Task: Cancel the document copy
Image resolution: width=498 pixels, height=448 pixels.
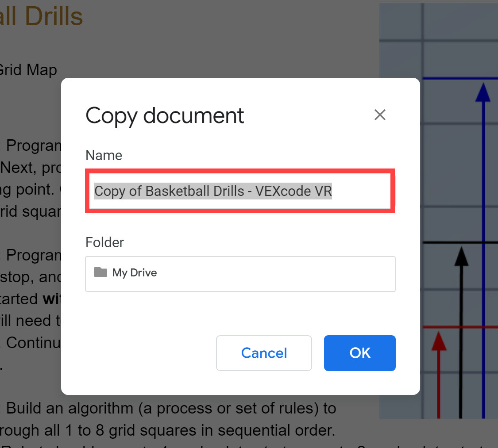Action: 263,353
